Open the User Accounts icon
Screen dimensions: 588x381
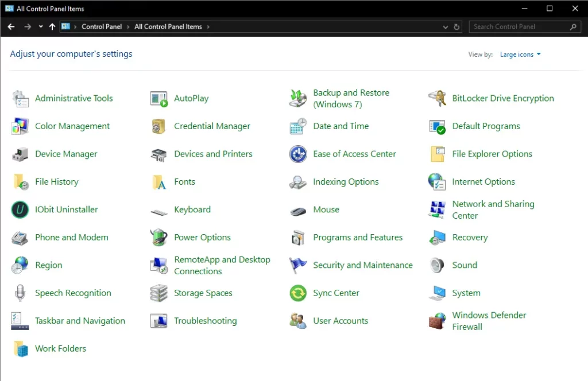pos(298,321)
